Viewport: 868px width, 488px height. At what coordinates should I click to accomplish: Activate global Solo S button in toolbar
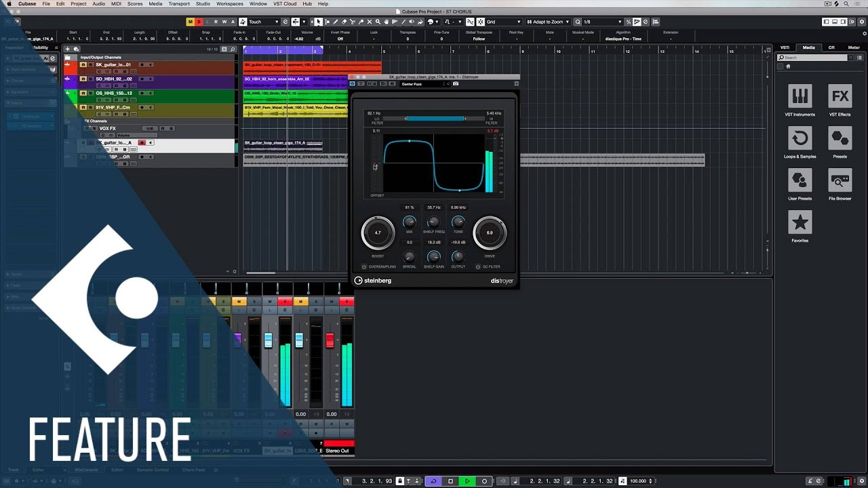click(x=199, y=22)
